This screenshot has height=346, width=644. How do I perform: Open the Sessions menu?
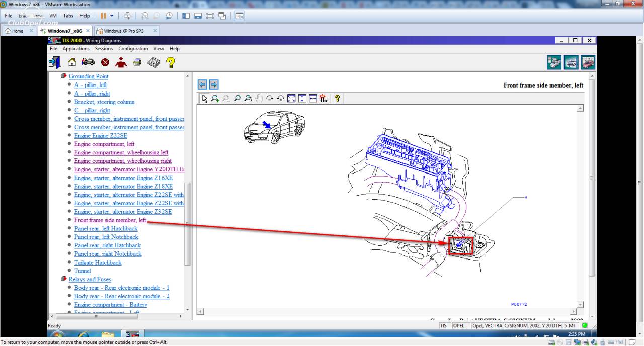coord(104,49)
